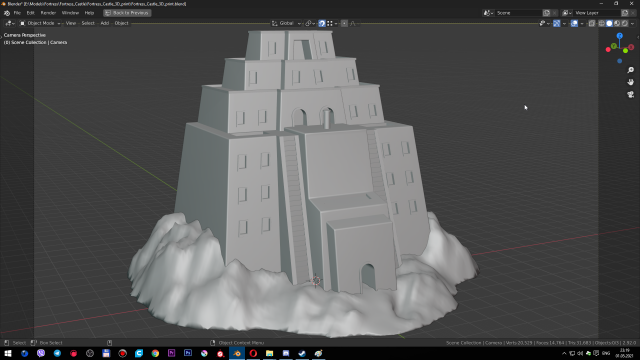Open the Render menu
640x360 pixels.
48,13
